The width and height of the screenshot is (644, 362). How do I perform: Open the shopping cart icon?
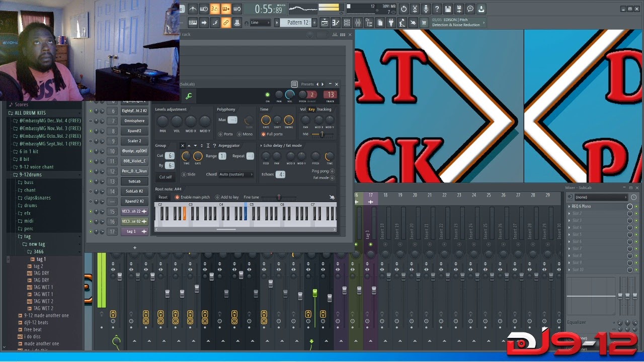point(424,23)
